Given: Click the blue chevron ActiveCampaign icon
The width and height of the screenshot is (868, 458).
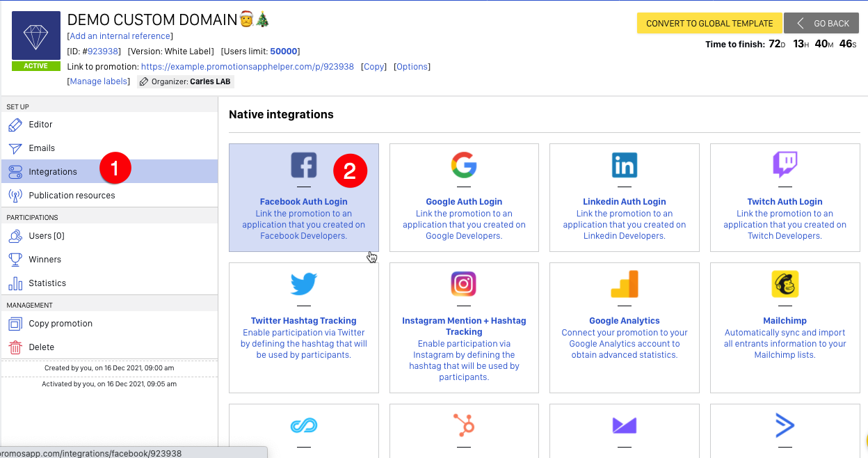Looking at the screenshot, I should tap(785, 425).
